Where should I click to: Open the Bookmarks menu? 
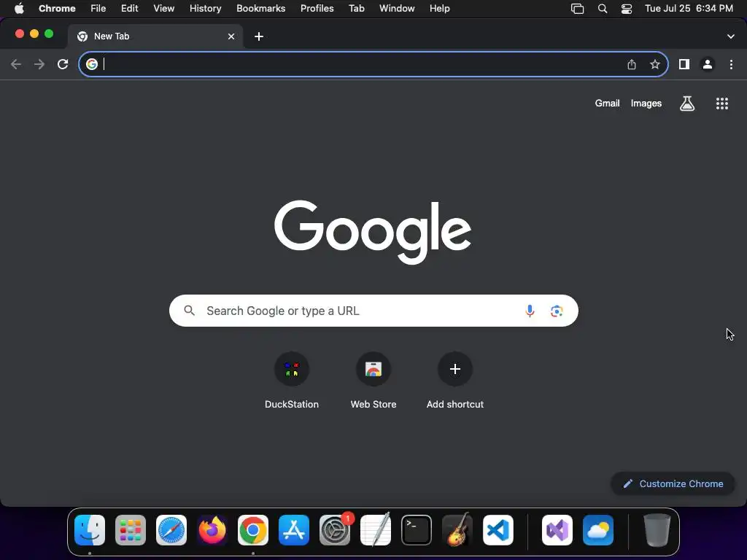coord(261,9)
